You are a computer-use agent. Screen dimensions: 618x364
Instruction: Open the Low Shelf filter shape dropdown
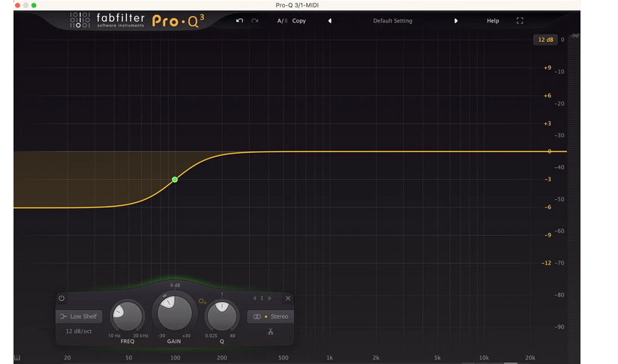[79, 317]
